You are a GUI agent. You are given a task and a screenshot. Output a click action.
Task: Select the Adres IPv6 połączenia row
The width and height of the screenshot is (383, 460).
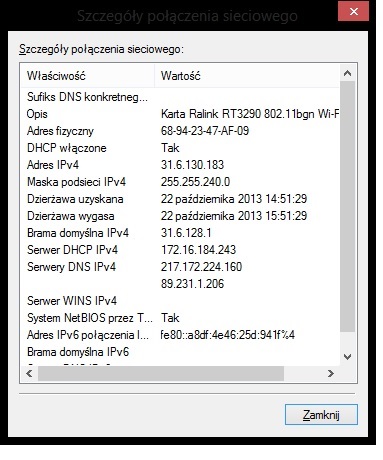(180, 335)
